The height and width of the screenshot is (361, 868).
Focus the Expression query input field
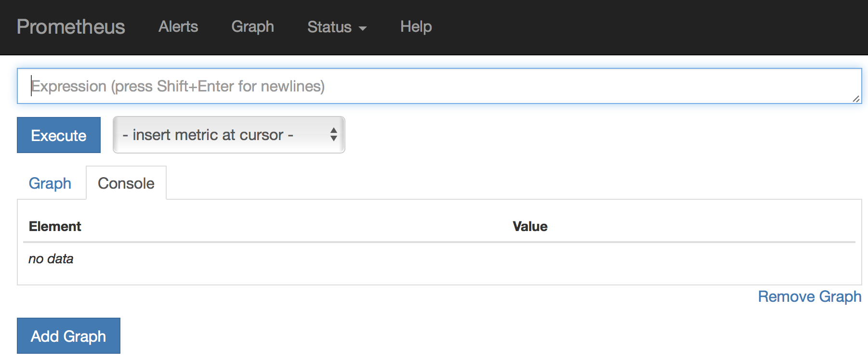(x=434, y=86)
